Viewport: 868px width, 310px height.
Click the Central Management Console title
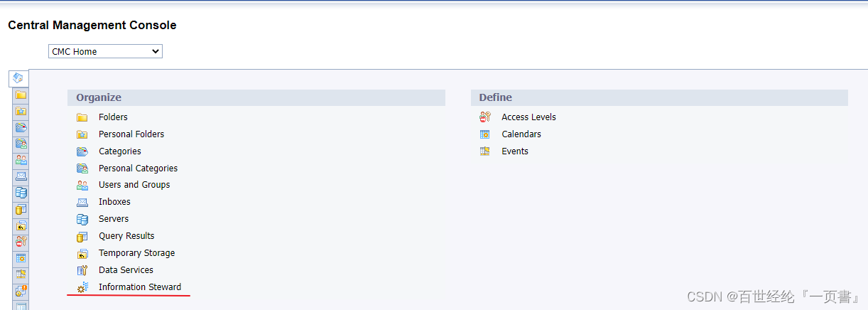(92, 25)
